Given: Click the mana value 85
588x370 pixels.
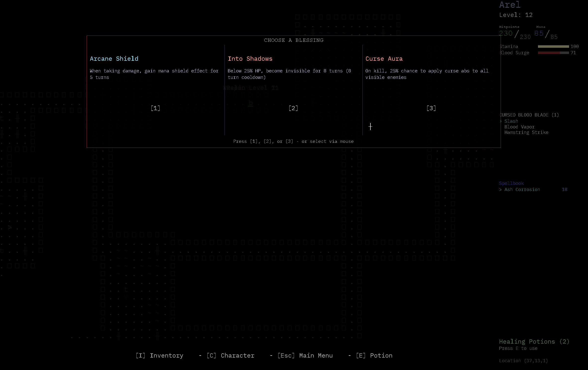Looking at the screenshot, I should coord(539,33).
